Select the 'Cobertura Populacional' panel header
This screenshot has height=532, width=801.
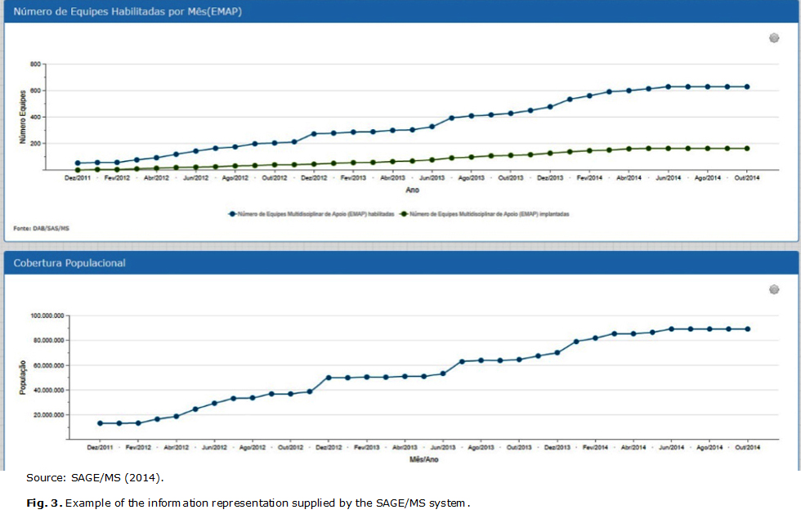pyautogui.click(x=69, y=263)
